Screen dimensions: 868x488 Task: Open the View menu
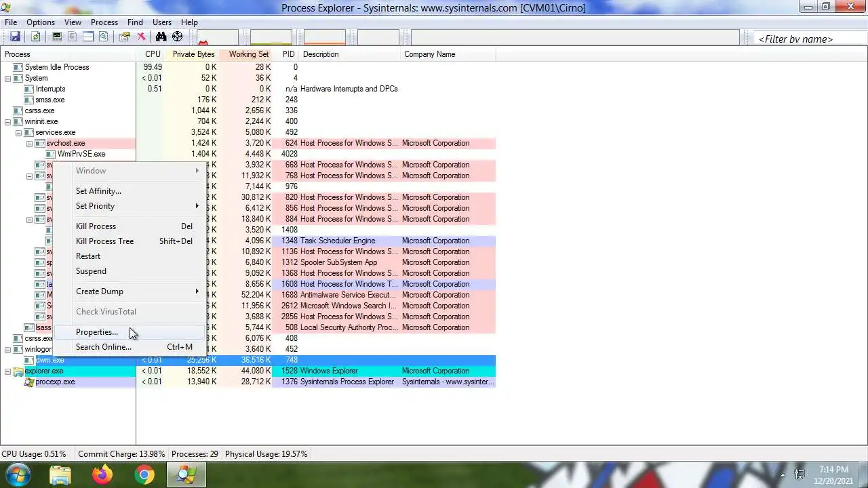point(73,22)
